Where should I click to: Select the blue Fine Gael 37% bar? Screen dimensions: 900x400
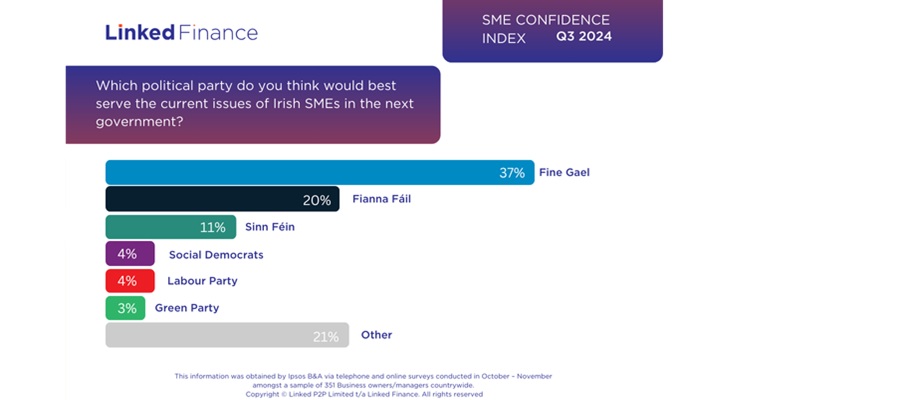pyautogui.click(x=319, y=172)
